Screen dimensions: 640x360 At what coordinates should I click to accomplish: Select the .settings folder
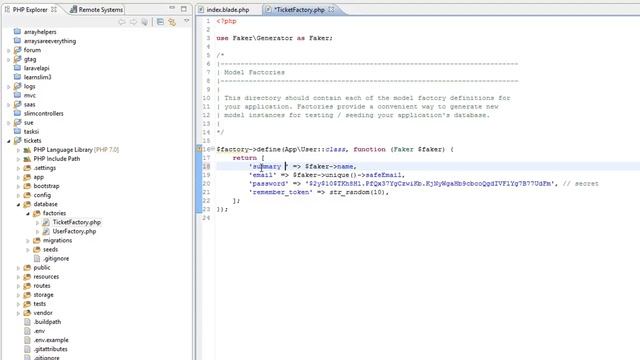[x=44, y=168]
